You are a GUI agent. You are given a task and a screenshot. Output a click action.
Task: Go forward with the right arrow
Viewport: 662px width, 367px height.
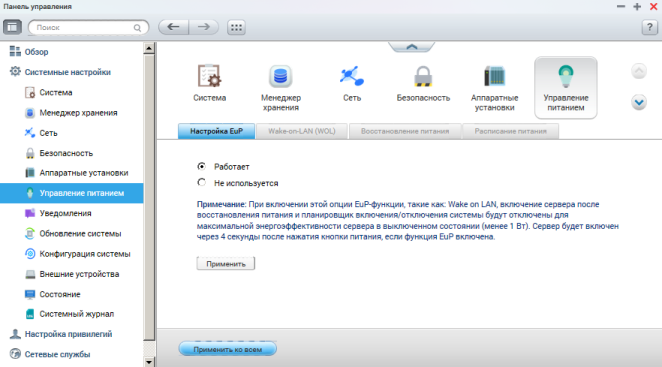pos(203,27)
